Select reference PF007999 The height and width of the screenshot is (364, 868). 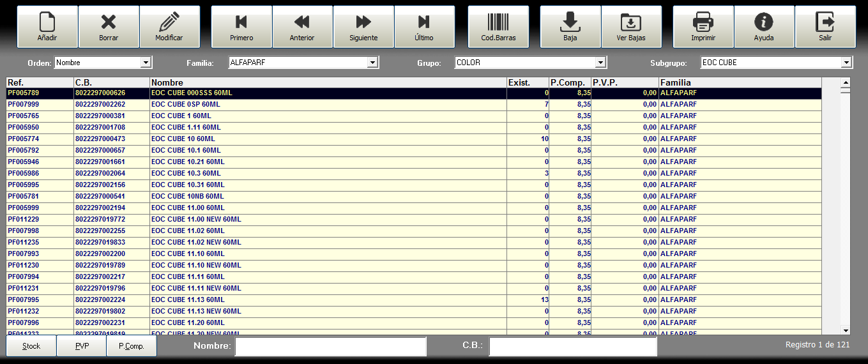pos(23,105)
